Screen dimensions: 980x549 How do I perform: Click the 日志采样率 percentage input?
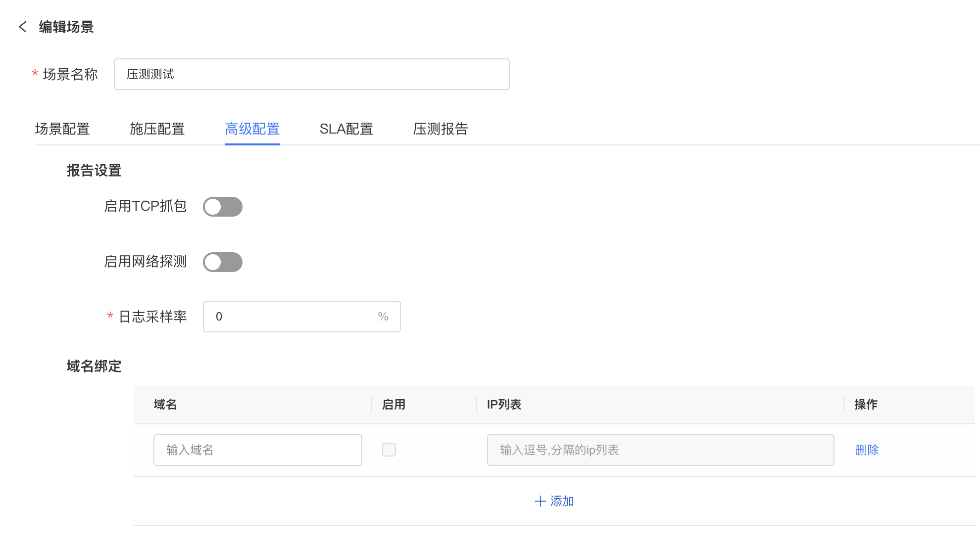(292, 317)
